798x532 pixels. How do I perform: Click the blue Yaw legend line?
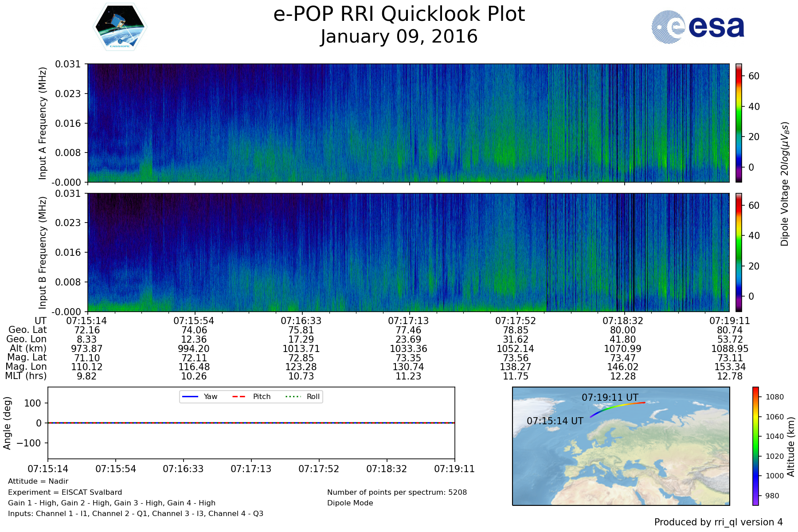click(190, 397)
